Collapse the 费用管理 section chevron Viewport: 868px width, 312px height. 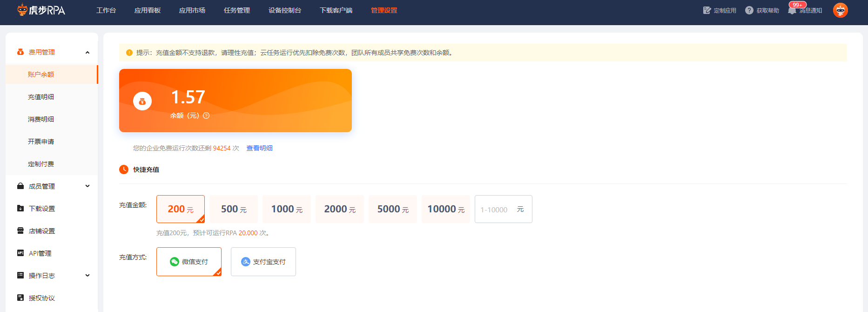[x=87, y=52]
